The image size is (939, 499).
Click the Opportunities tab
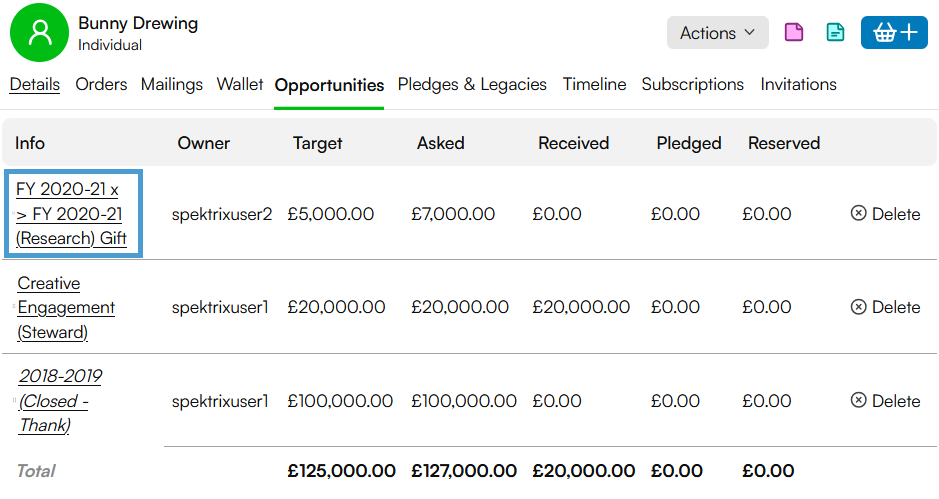[x=329, y=86]
